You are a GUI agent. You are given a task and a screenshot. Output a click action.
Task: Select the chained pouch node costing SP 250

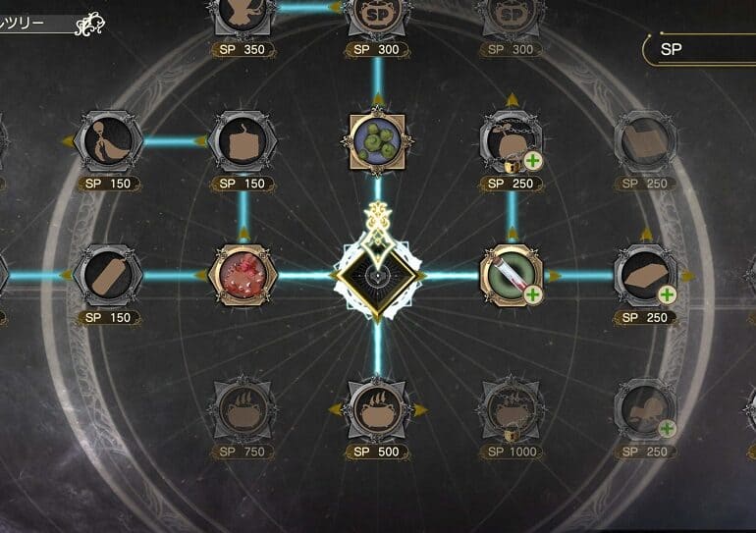coord(513,141)
